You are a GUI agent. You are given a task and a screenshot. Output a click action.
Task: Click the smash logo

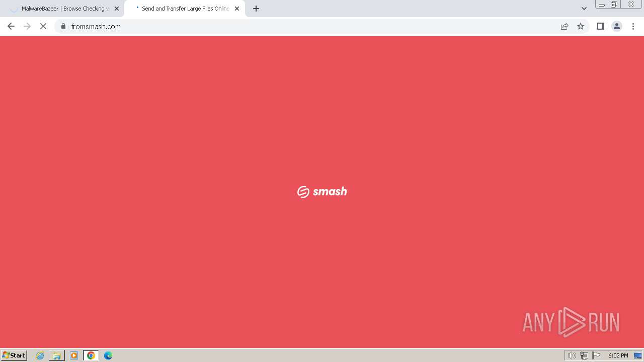tap(322, 192)
